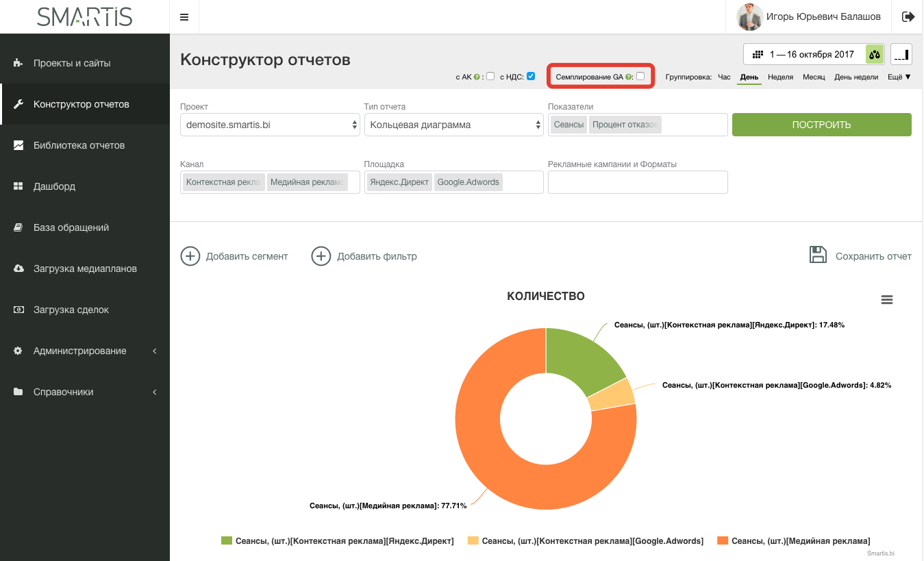Enable the Семплирование GA checkbox
Screen dimensions: 924x561
[x=640, y=76]
